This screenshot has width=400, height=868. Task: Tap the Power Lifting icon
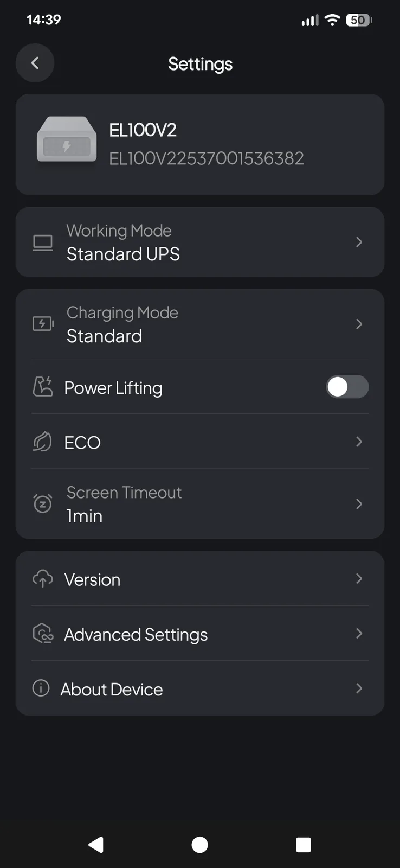click(43, 387)
